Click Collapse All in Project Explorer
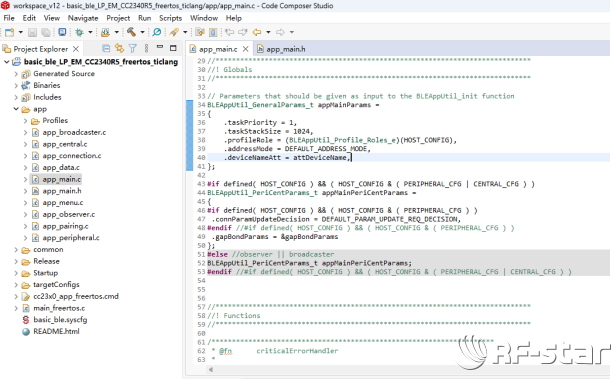611x379 pixels. pyautogui.click(x=106, y=48)
